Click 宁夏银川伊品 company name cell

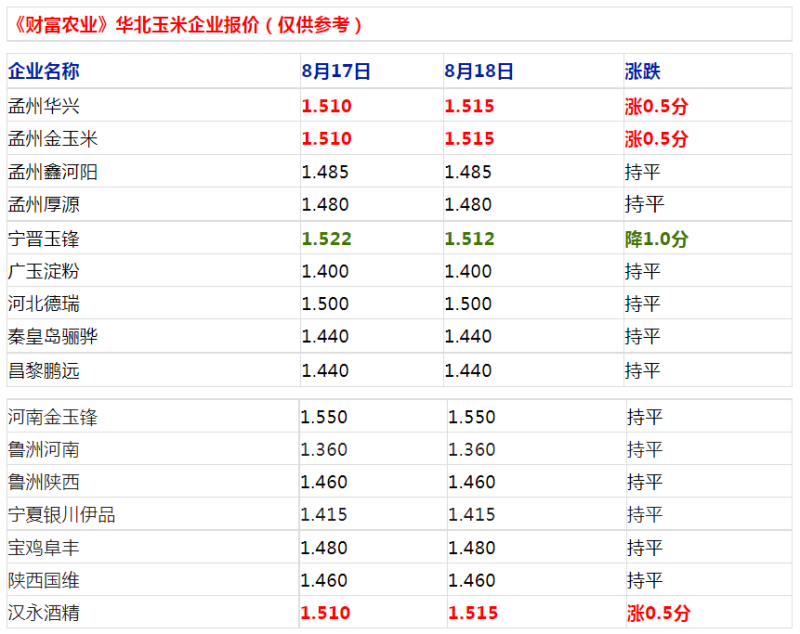coord(61,514)
